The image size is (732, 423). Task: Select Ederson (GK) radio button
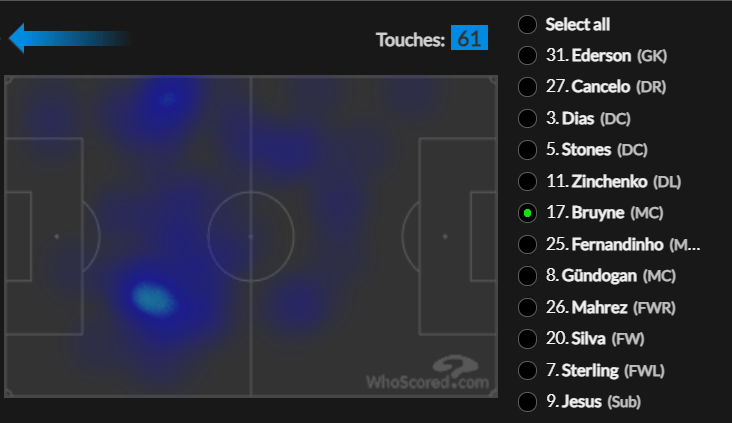pyautogui.click(x=527, y=56)
